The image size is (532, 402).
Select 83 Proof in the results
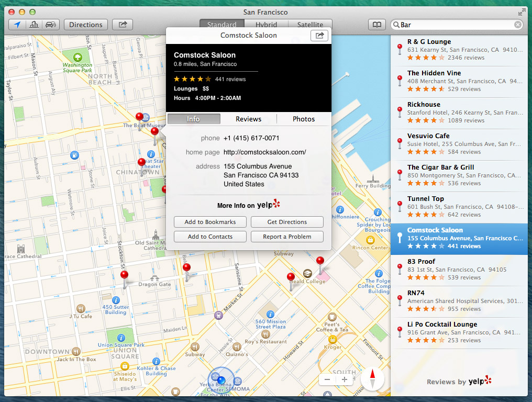[x=459, y=270]
